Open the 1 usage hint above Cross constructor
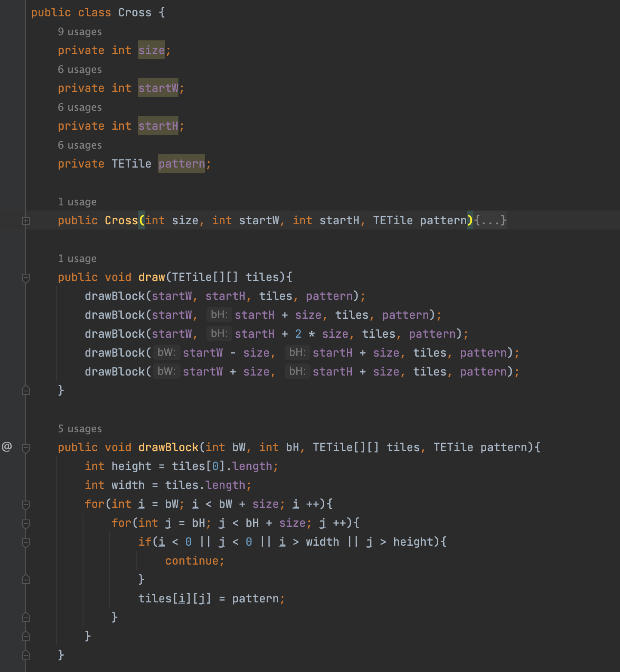Screen dimensions: 620x672 click(x=77, y=202)
